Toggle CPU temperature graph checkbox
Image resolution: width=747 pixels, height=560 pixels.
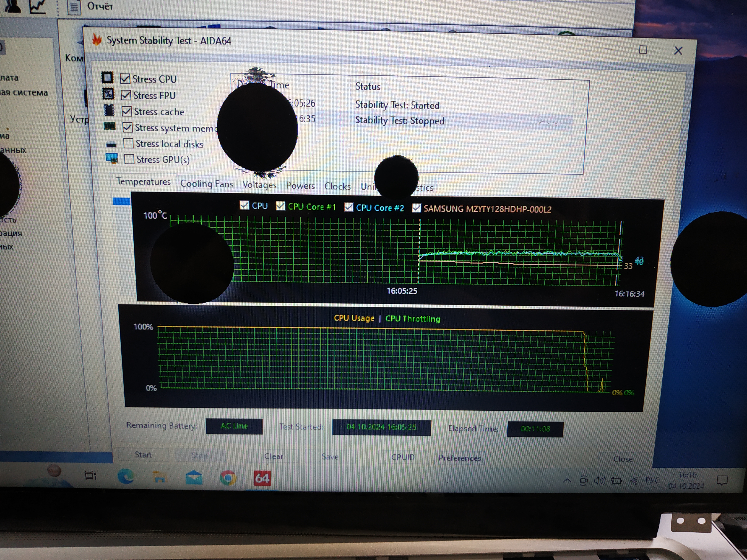244,205
